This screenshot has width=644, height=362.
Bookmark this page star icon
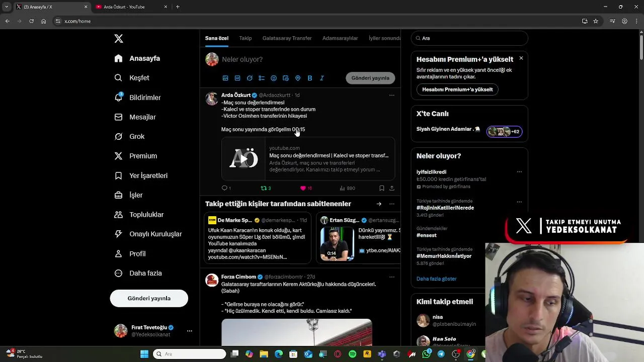tap(596, 21)
